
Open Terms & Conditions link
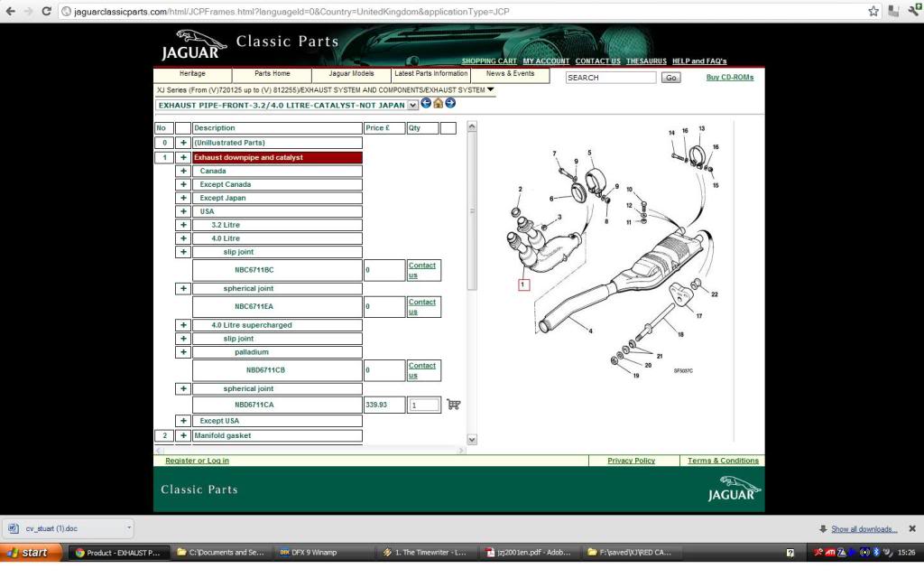pyautogui.click(x=723, y=461)
